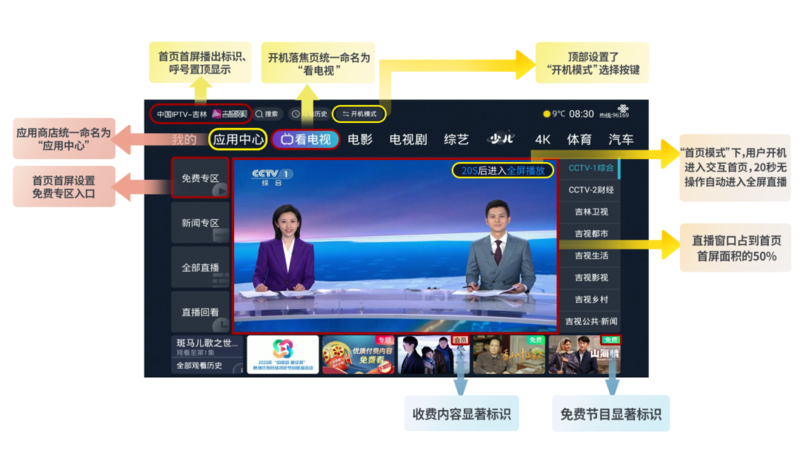Select CCTV-1综合 in the channel list
The height and width of the screenshot is (450, 800).
coord(589,168)
